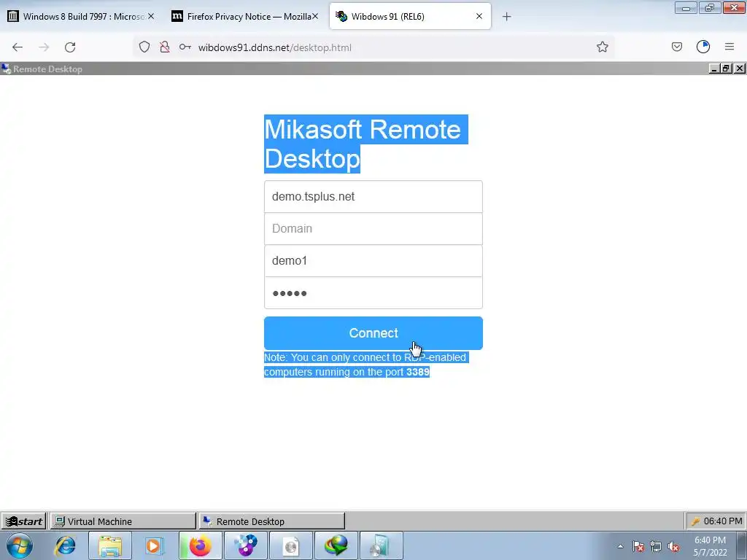Save page to Pocket
The width and height of the screenshot is (747, 560).
click(x=677, y=47)
